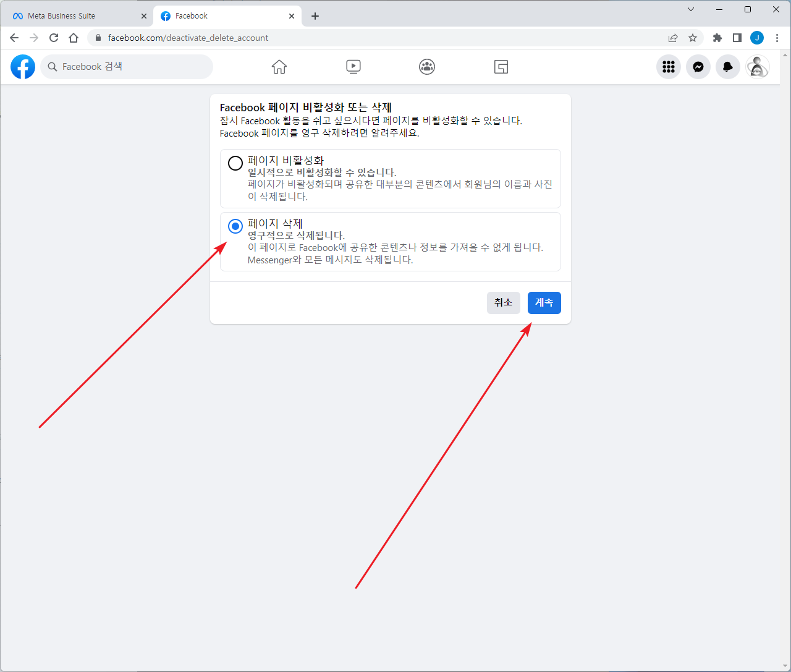Open the Facebook menu grid icon

(x=669, y=67)
